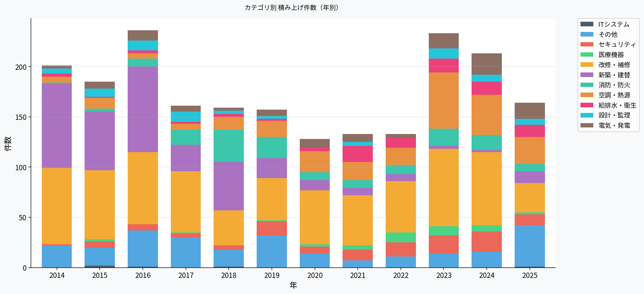The image size is (644, 294).
Task: Click the 0 y-axis tick label
Action: pyautogui.click(x=25, y=268)
